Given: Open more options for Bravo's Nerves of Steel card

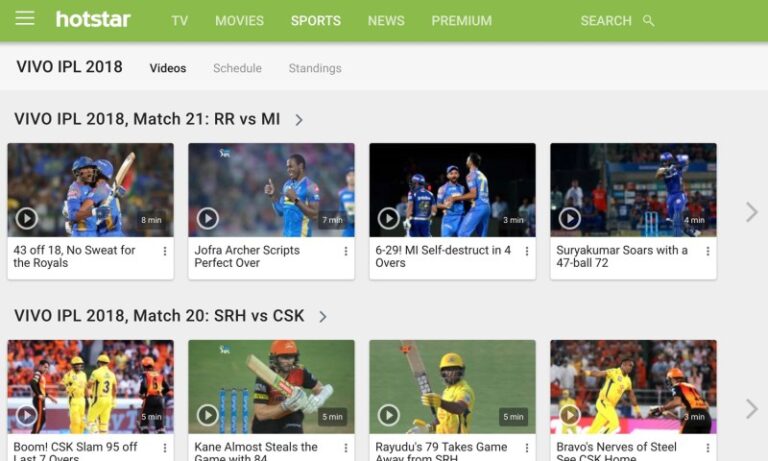Looking at the screenshot, I should pyautogui.click(x=708, y=448).
